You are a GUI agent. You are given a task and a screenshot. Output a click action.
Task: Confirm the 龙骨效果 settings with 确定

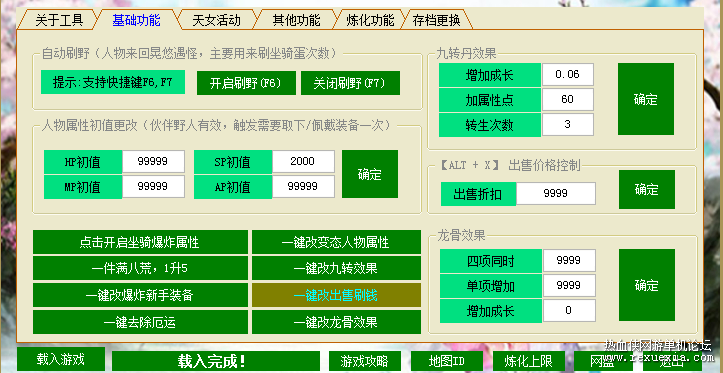(646, 285)
